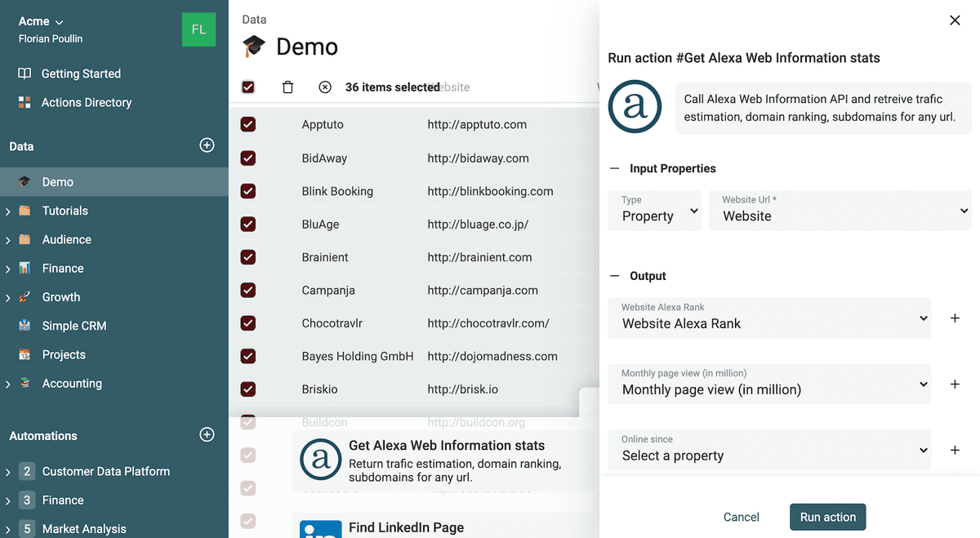Add new Data item with plus icon

pos(207,145)
